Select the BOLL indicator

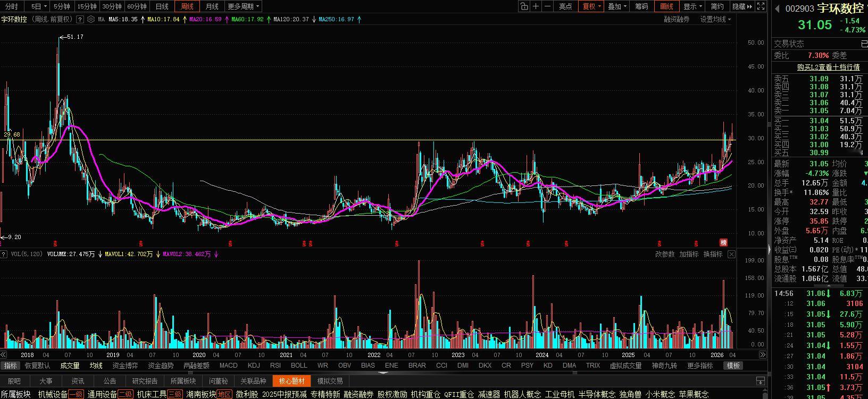[299, 366]
